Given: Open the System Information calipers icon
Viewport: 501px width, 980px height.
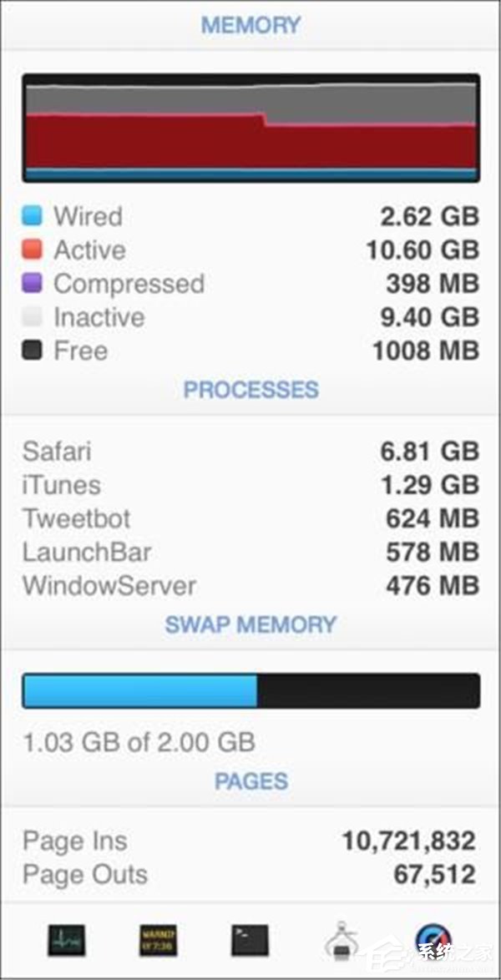Looking at the screenshot, I should (x=341, y=941).
